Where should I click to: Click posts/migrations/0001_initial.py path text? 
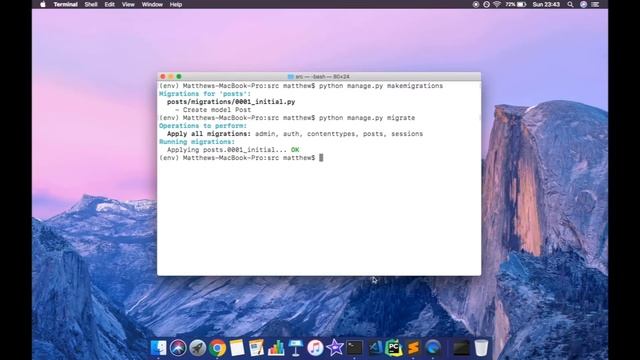(x=231, y=102)
